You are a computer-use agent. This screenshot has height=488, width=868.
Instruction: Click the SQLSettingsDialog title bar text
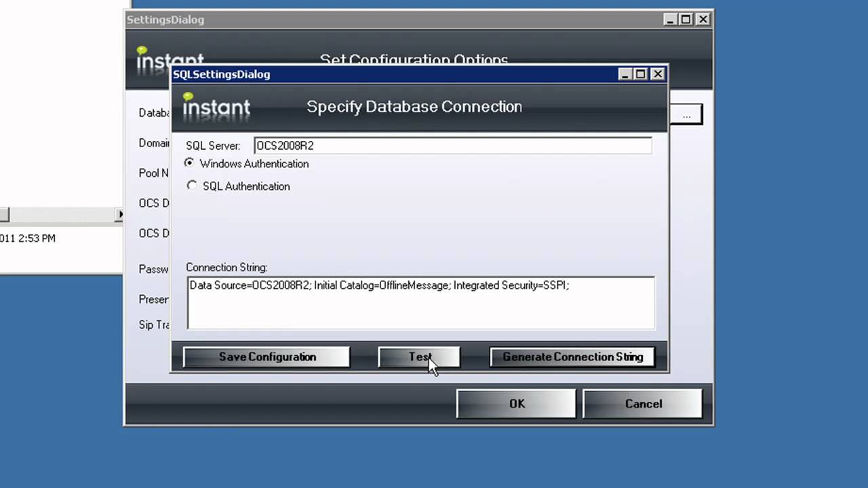(221, 75)
